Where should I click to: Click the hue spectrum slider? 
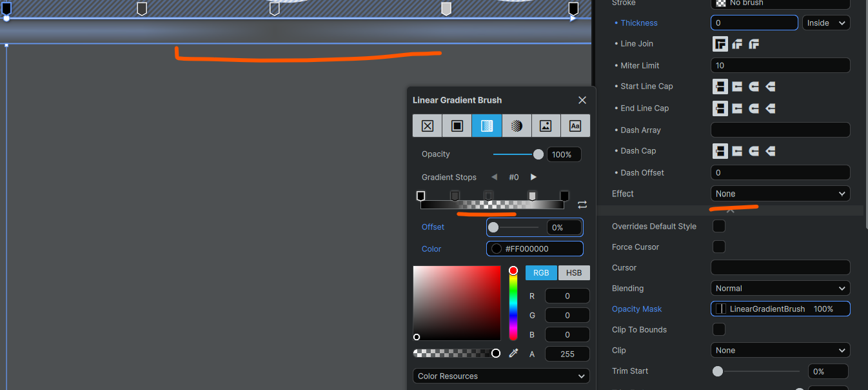coord(513,303)
